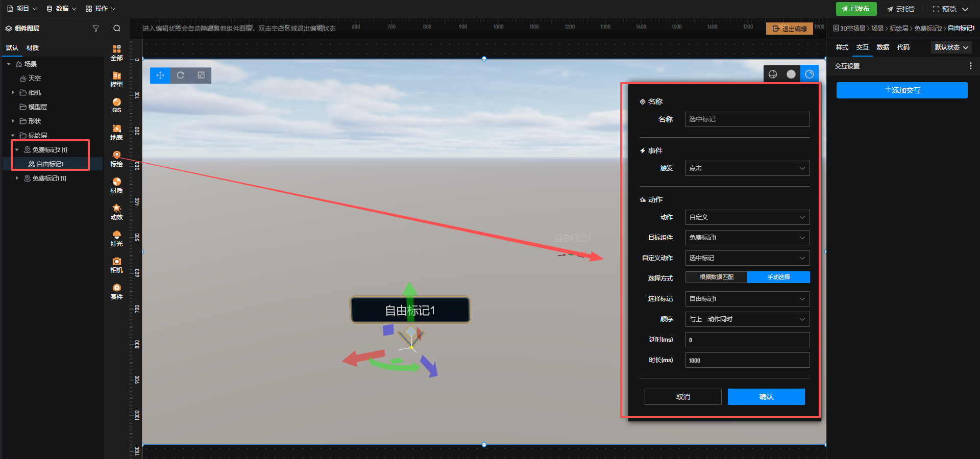Confirm the dialog with 确认 button
The image size is (980, 459).
(766, 397)
